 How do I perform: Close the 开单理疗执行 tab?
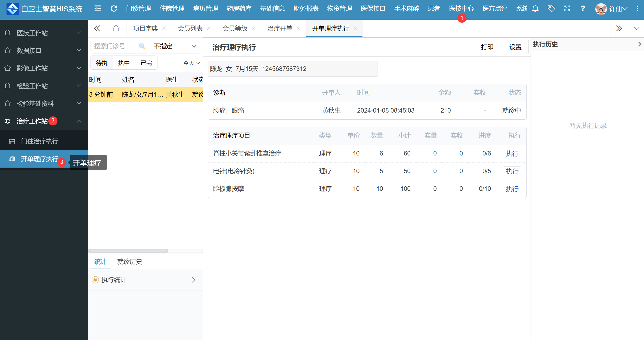point(355,28)
